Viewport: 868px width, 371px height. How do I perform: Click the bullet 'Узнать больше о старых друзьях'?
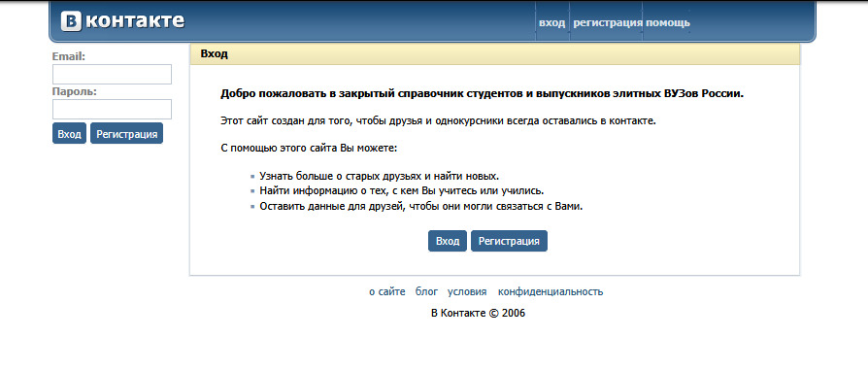[x=380, y=176]
